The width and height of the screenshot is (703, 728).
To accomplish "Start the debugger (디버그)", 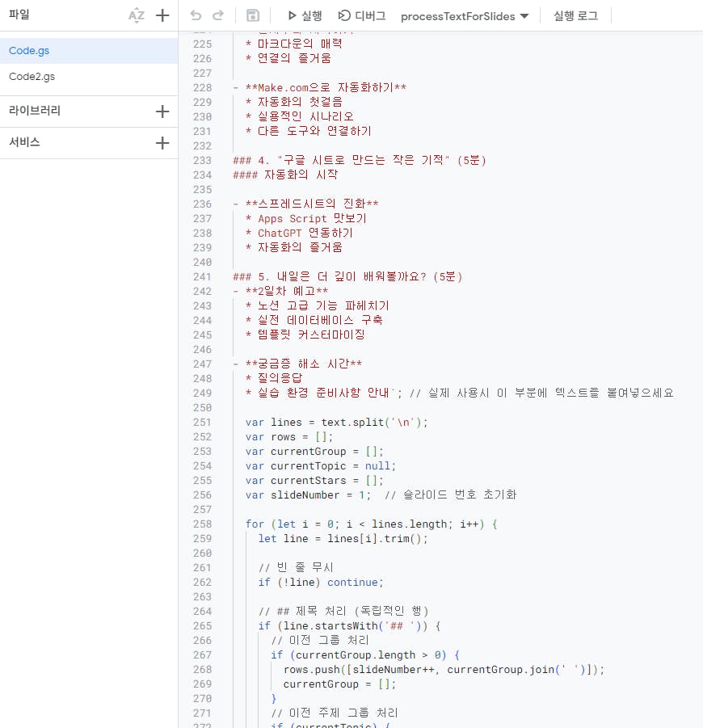I will 362,16.
